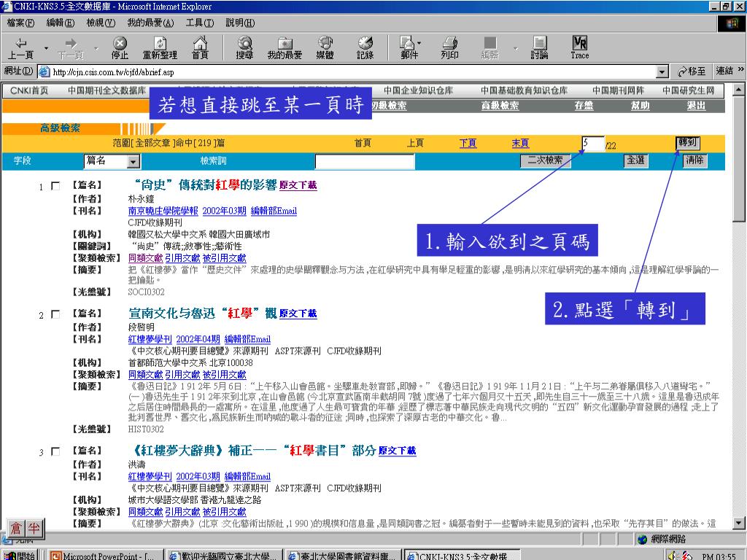Screen dimensions: 747x560
Task: Click the 存盤 navigation link
Action: (x=584, y=106)
